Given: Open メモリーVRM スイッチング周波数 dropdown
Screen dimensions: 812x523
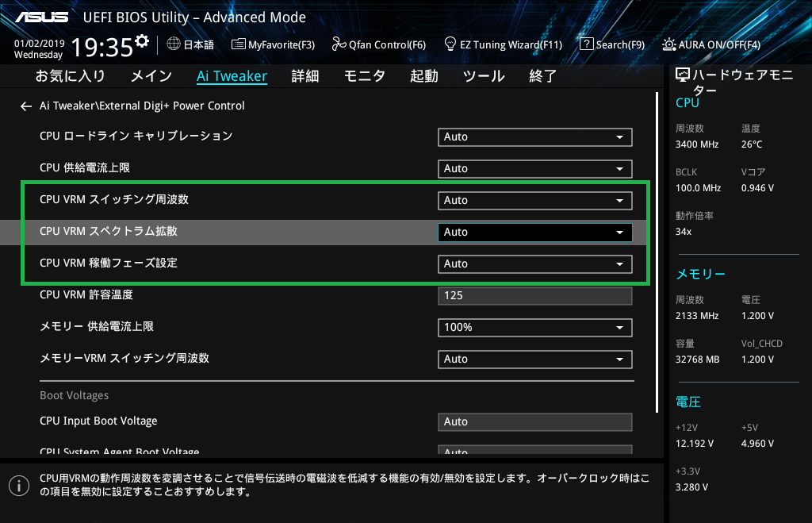Looking at the screenshot, I should click(x=535, y=360).
